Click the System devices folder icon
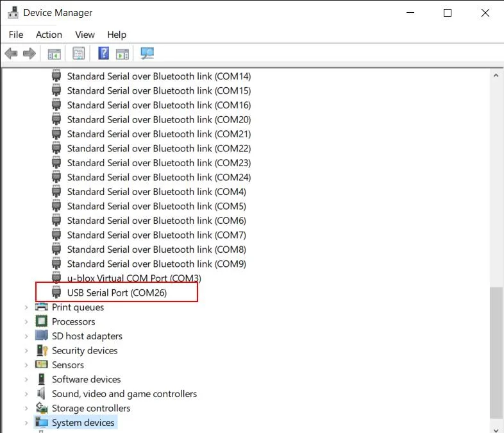 coord(42,422)
